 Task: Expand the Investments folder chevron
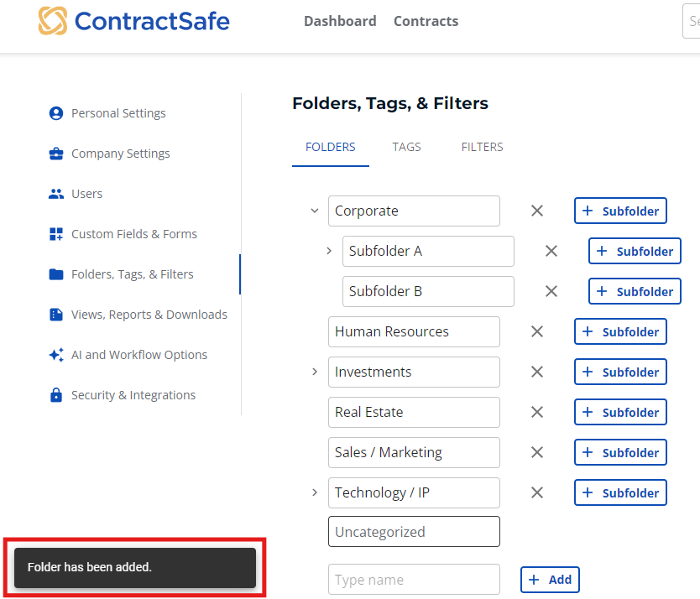pos(314,372)
